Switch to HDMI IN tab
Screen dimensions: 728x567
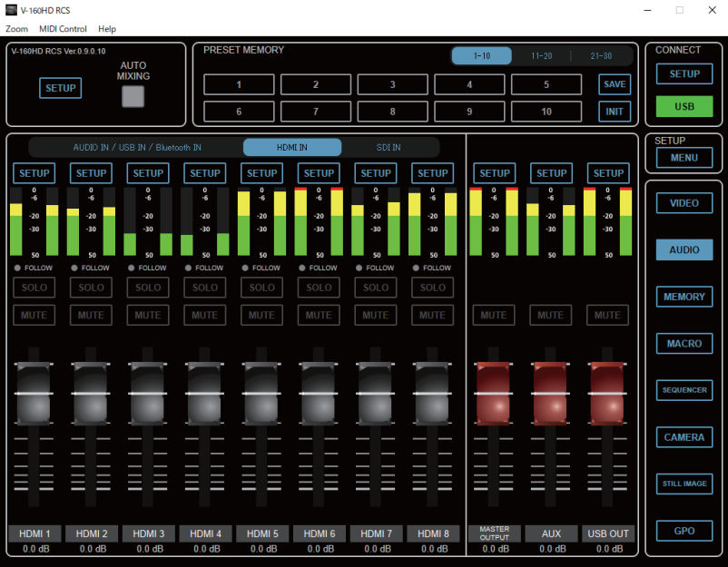tap(292, 147)
